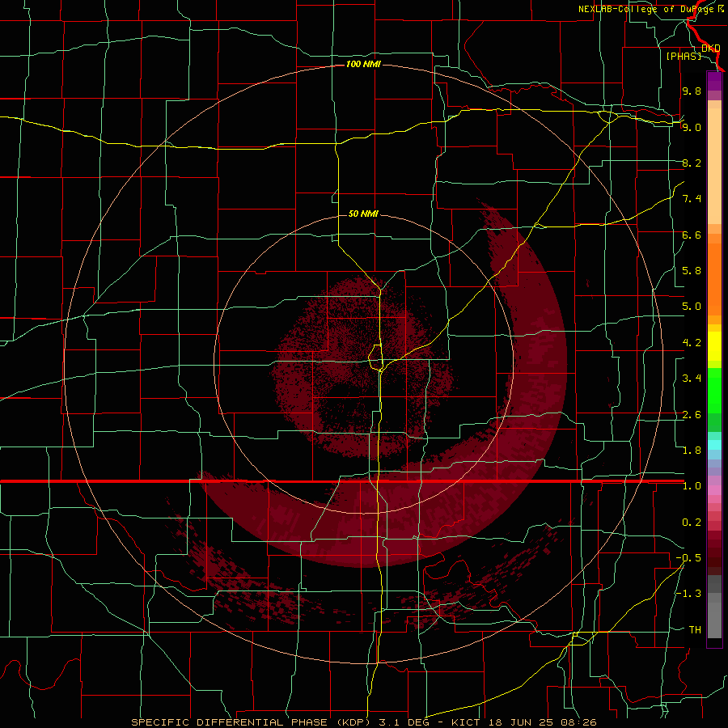Click the [PHAS] unit label above the legend
728x728 pixels.
click(x=684, y=56)
